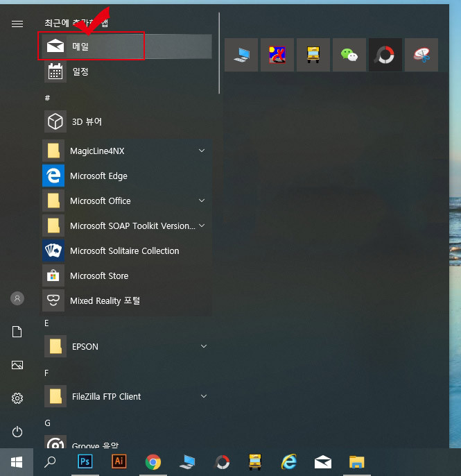
Task: Open Pictures from Start sidebar
Action: [17, 365]
